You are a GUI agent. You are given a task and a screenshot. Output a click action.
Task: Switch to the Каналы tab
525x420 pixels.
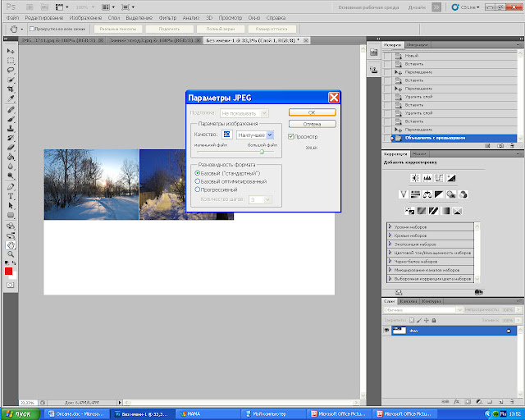point(409,301)
